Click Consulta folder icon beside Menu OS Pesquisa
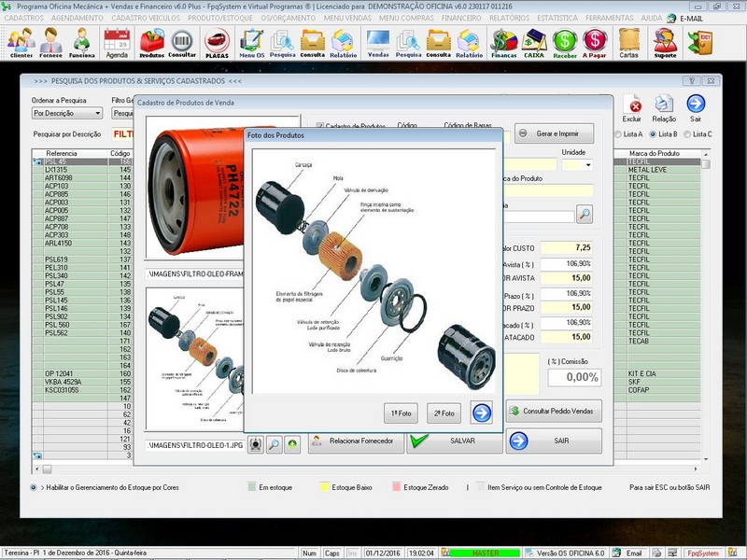 tap(313, 42)
